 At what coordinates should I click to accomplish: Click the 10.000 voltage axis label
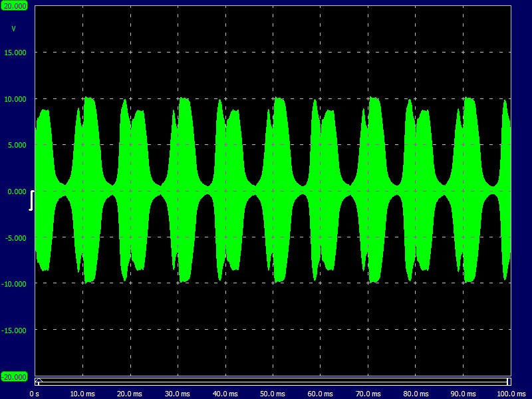pos(15,99)
